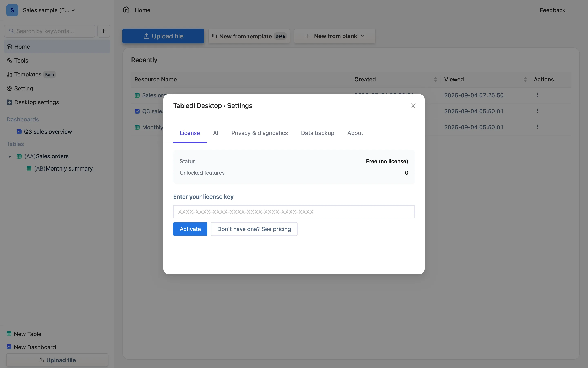Click the Search by keywords field
The image size is (588, 368).
coord(50,31)
